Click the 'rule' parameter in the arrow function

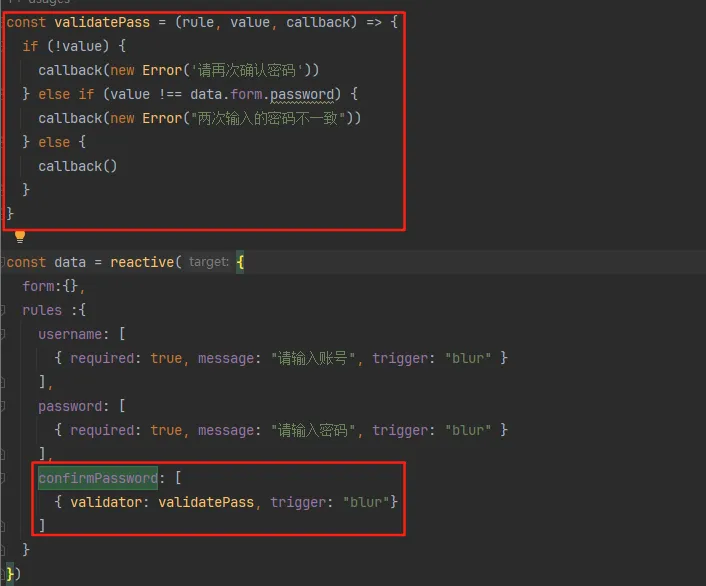coord(198,22)
